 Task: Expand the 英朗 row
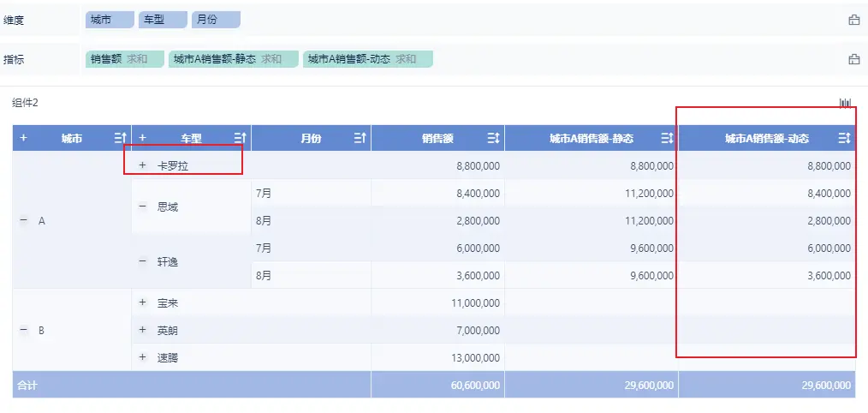[142, 330]
